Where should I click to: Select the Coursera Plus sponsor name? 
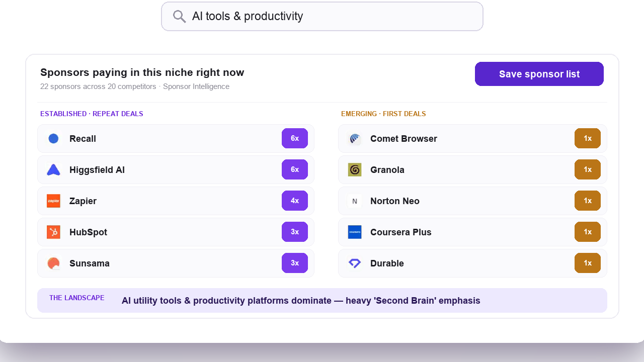(x=401, y=232)
